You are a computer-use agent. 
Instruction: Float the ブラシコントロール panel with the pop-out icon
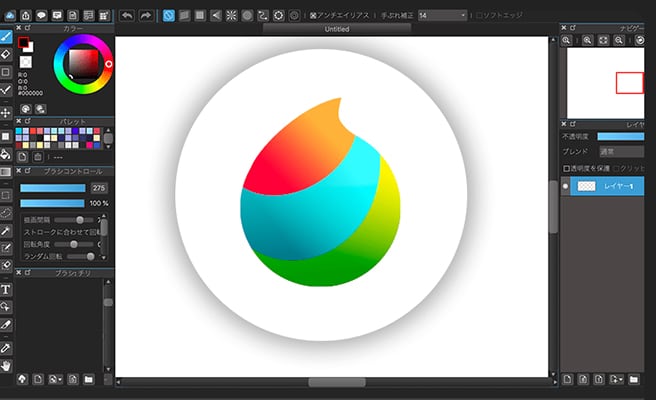tap(28, 171)
